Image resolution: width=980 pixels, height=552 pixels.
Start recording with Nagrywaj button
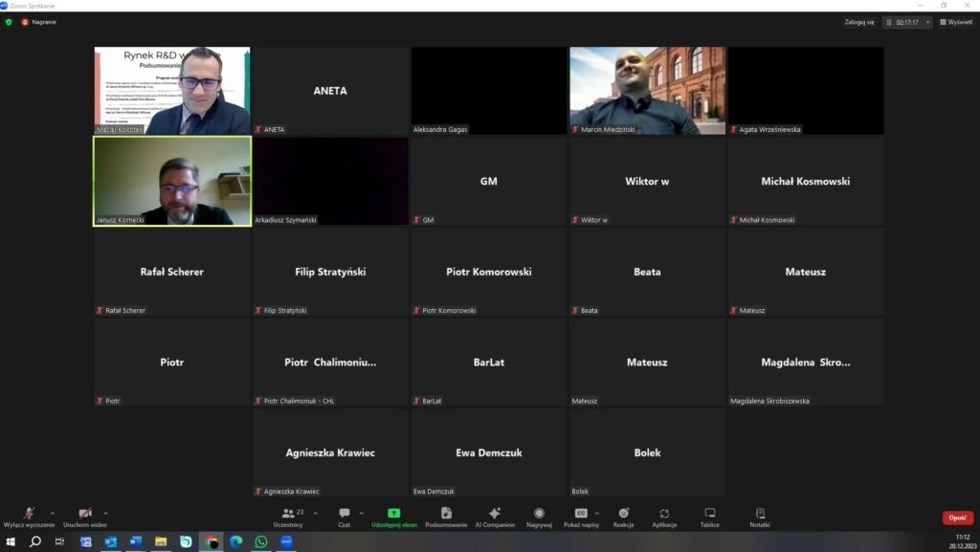[539, 514]
